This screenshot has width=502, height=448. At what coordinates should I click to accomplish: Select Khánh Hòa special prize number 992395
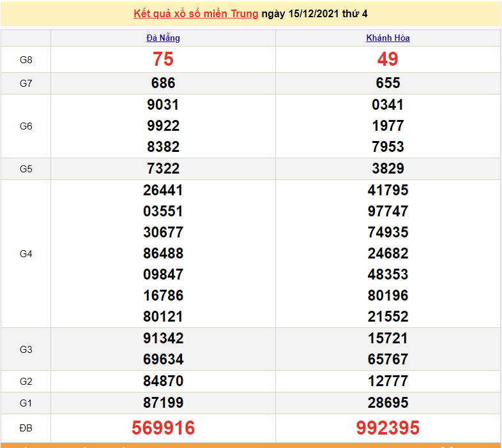388,428
